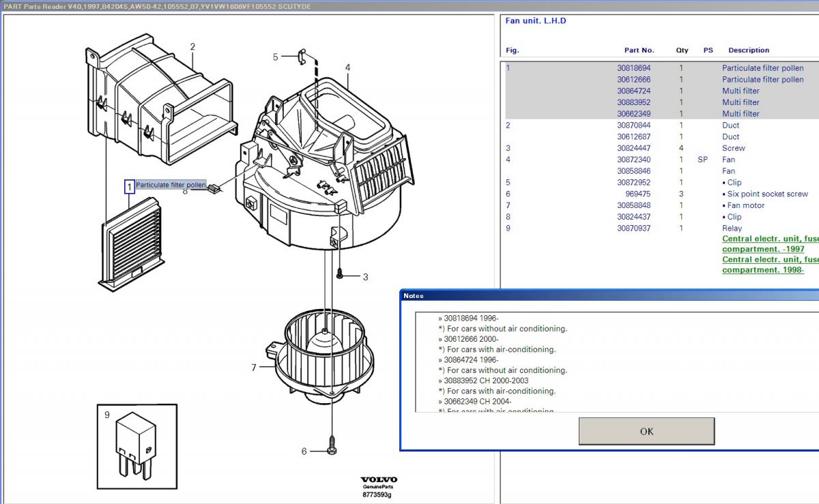Click the boxed callout number 1
The image size is (819, 504).
click(x=129, y=187)
